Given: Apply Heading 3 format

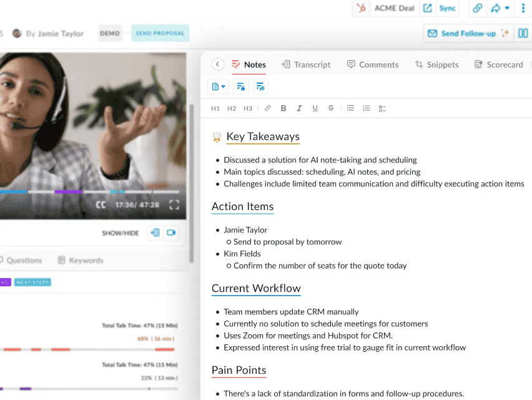Looking at the screenshot, I should [x=248, y=108].
